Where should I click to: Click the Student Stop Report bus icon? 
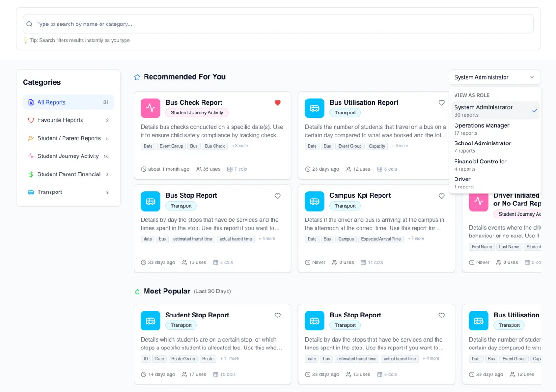coord(151,321)
